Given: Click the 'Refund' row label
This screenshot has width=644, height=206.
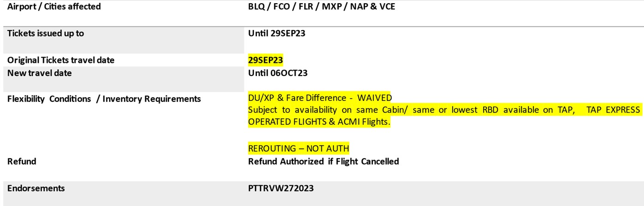Looking at the screenshot, I should (22, 161).
